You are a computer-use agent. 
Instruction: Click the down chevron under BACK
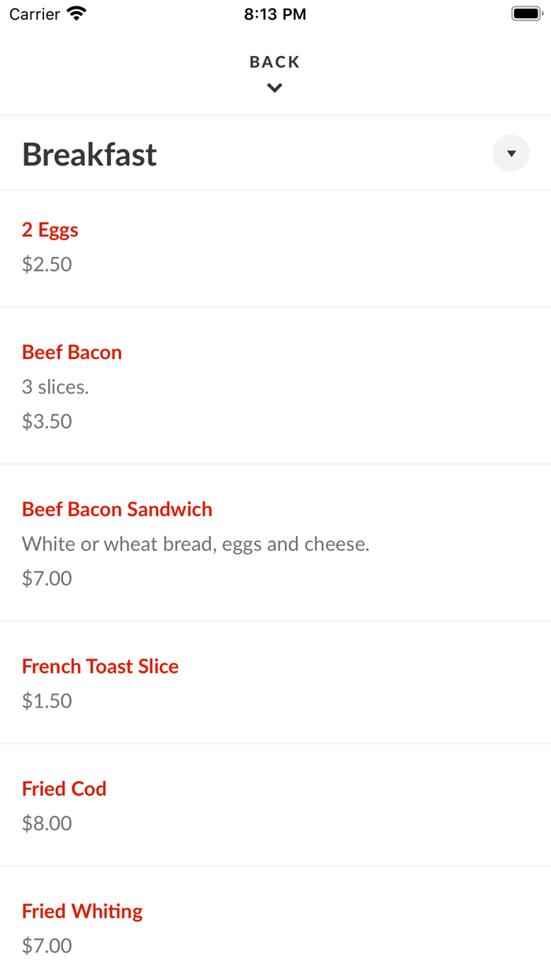point(275,88)
